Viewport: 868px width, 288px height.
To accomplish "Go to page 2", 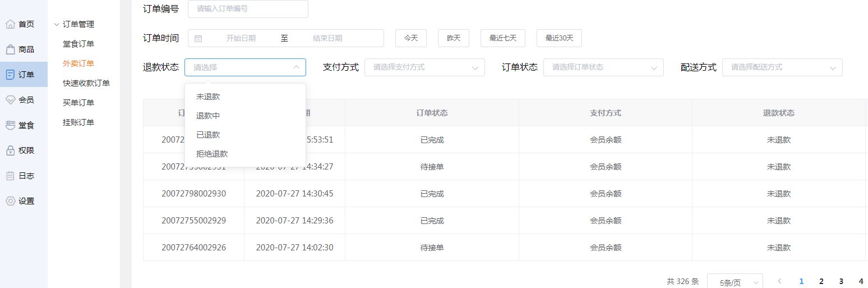I will 821,281.
